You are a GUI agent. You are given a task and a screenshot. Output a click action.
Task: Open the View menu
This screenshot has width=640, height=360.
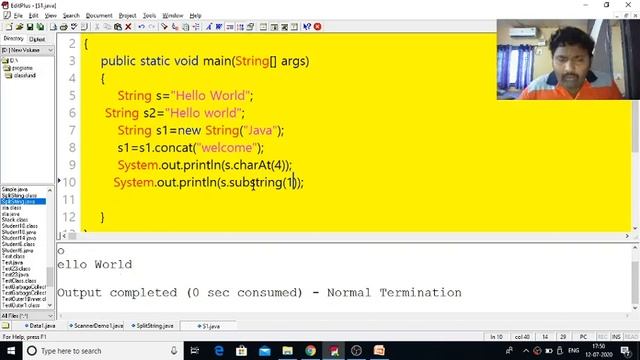51,16
